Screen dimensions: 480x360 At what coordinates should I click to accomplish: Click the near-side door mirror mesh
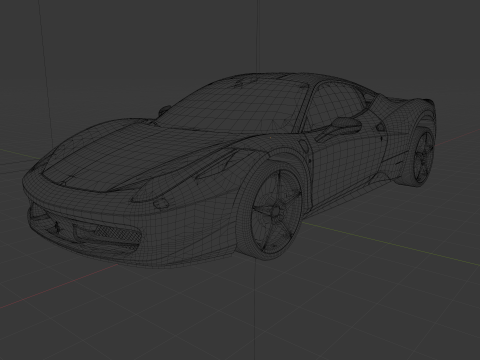[x=347, y=125]
